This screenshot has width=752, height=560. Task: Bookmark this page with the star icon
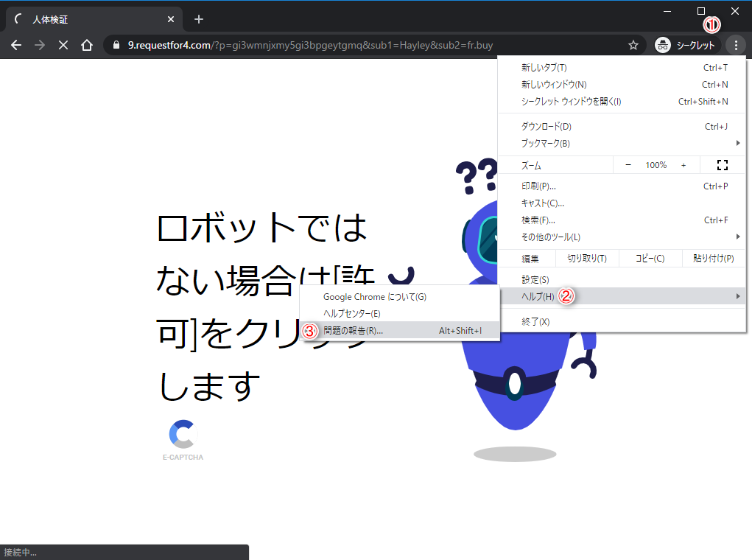633,46
